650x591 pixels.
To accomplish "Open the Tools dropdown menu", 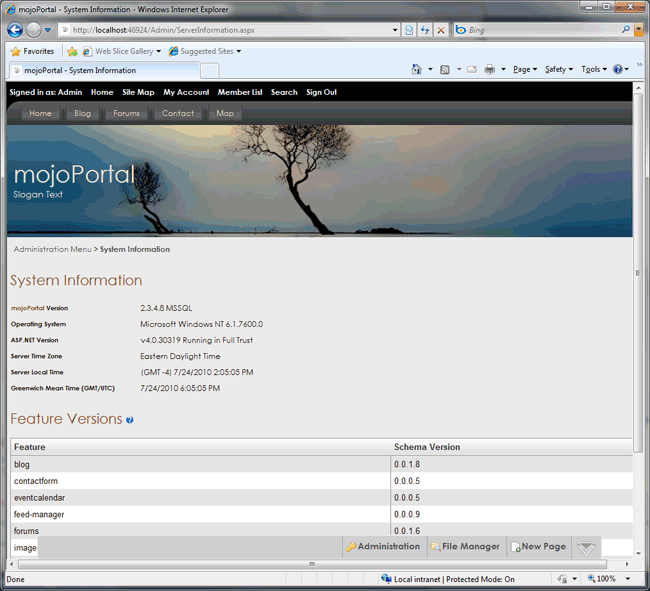I will click(593, 70).
